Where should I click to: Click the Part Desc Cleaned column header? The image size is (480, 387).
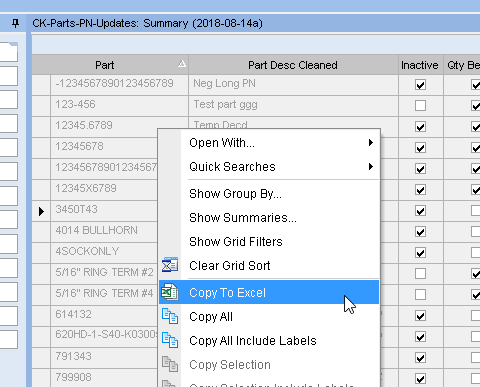point(293,65)
